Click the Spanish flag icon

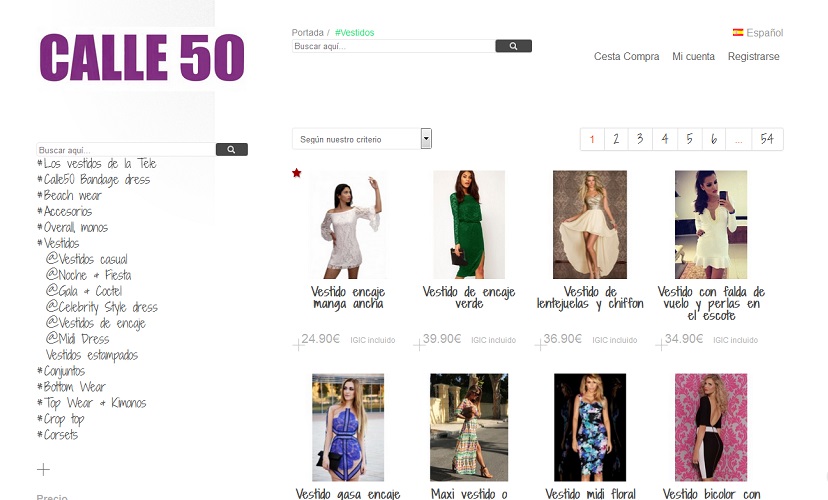pos(738,32)
